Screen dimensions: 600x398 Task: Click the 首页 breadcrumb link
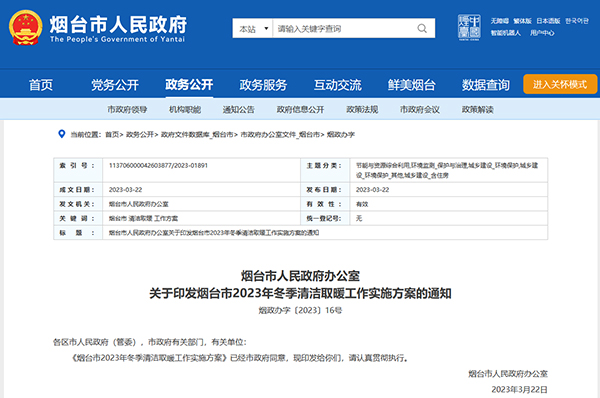112,134
